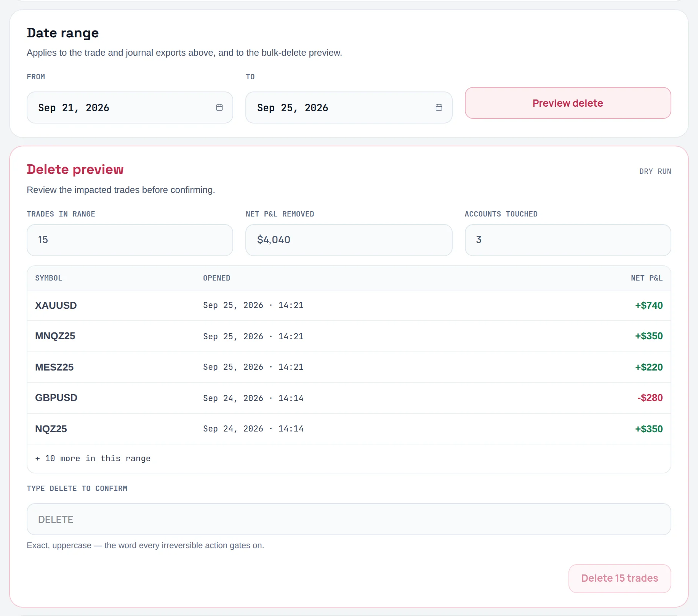This screenshot has width=698, height=616.
Task: Click the XAUUSD opened time Sep 25, 2026 · 14:21
Action: [x=253, y=305]
